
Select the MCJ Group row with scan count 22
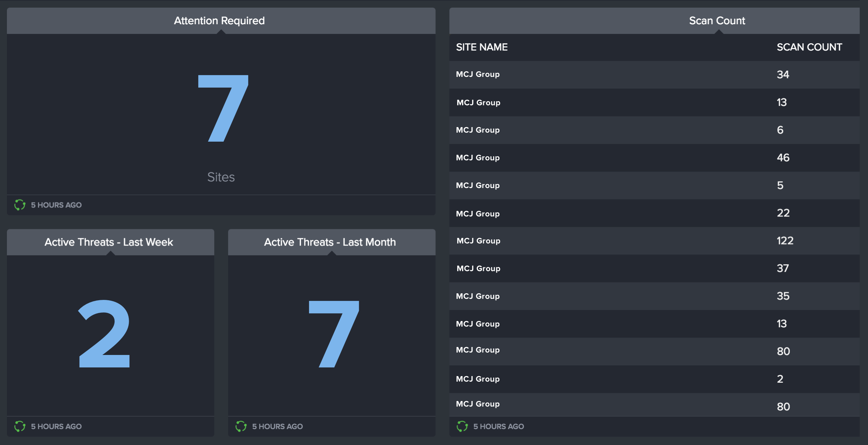coord(654,213)
